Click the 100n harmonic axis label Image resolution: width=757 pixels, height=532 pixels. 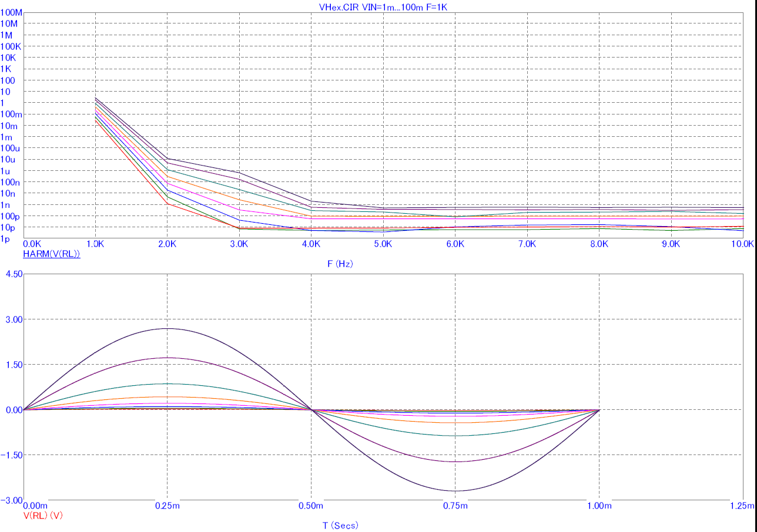11,183
